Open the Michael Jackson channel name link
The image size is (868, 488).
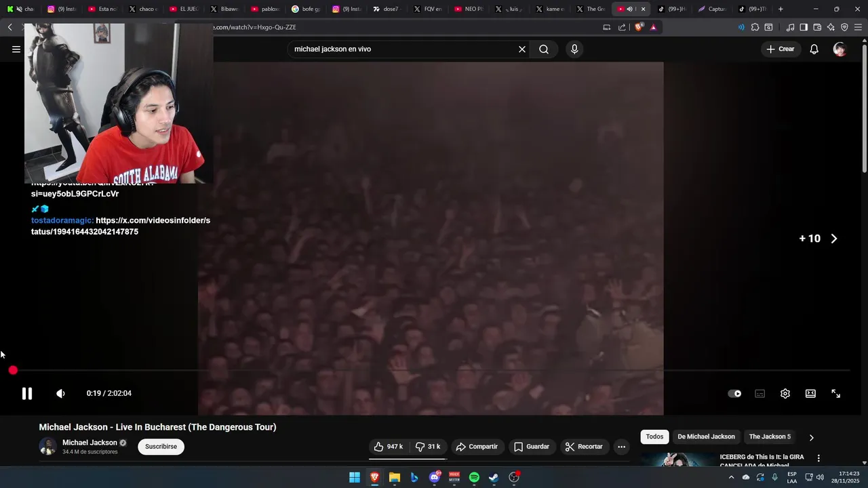tap(90, 443)
